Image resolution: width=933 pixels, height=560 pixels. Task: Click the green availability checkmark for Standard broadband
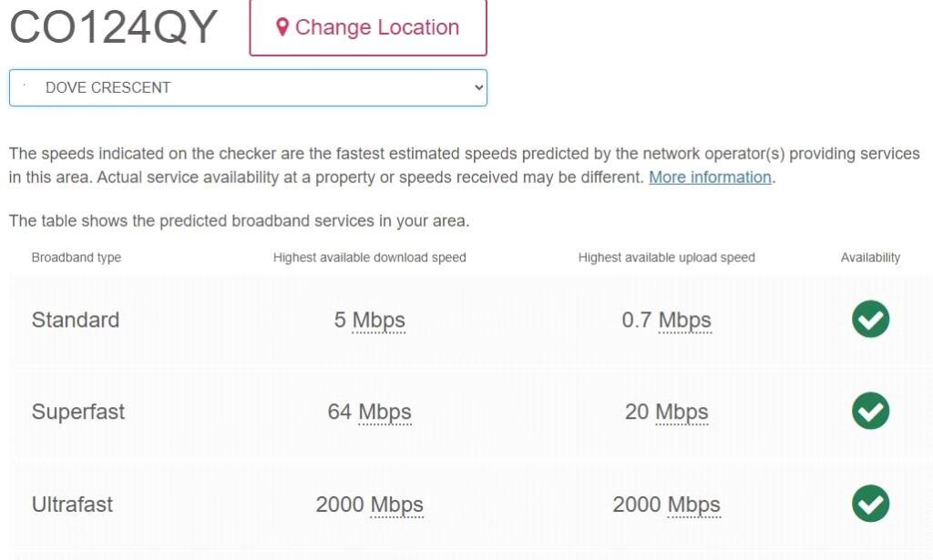pyautogui.click(x=869, y=320)
